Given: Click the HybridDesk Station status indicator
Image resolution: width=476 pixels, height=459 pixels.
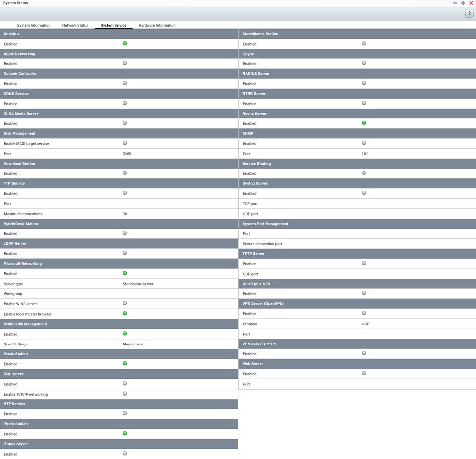Looking at the screenshot, I should pyautogui.click(x=125, y=233).
